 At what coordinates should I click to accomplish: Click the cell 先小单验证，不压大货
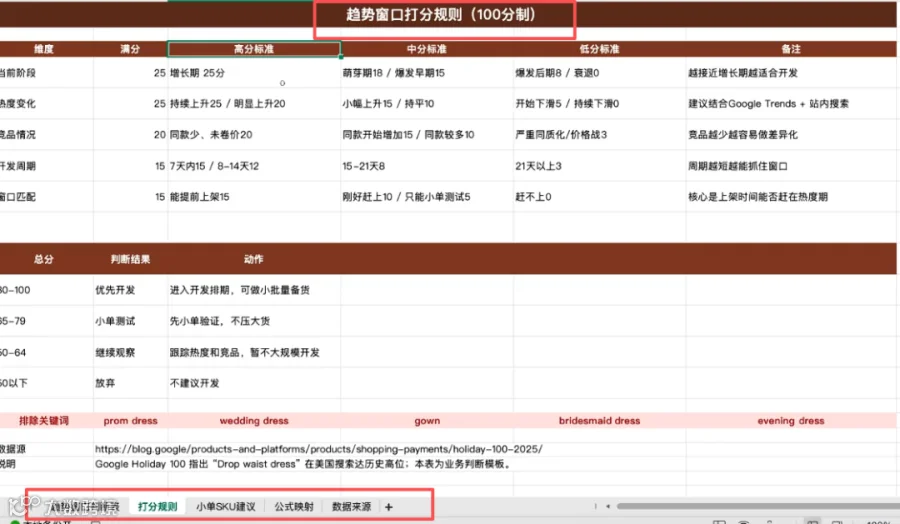(254, 321)
